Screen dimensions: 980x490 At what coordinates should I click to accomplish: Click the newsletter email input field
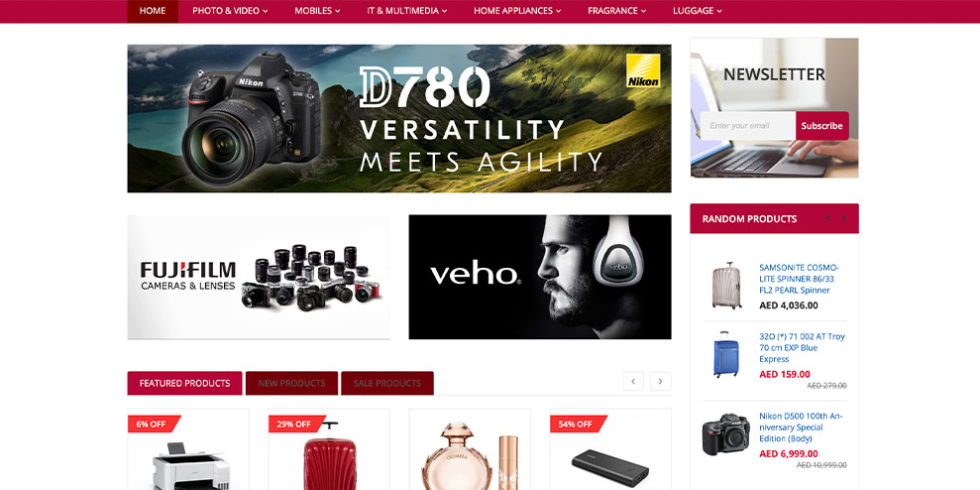click(747, 126)
